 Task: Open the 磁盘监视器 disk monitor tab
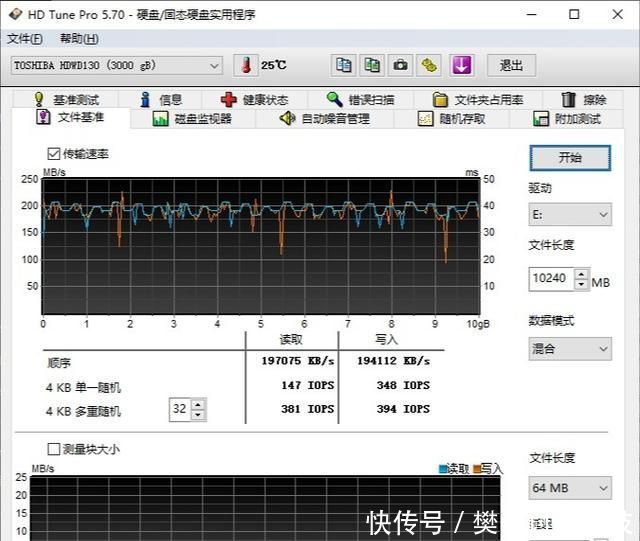pos(192,119)
